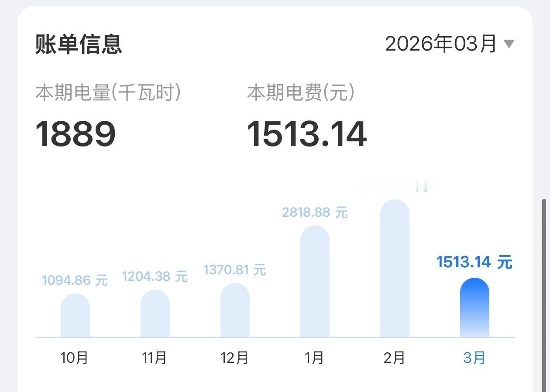Click the 1889 electricity usage value
The height and width of the screenshot is (392, 550).
pyautogui.click(x=75, y=133)
